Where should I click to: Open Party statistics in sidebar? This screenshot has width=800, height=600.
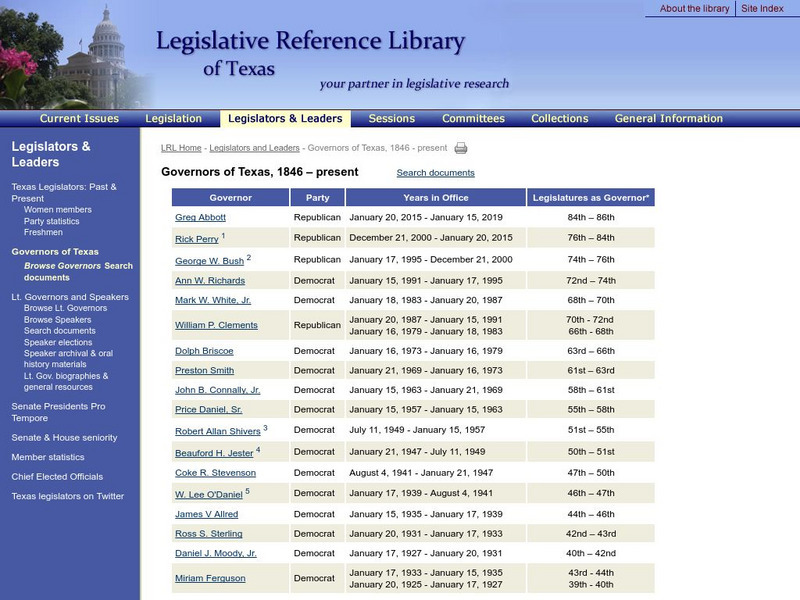(52, 221)
